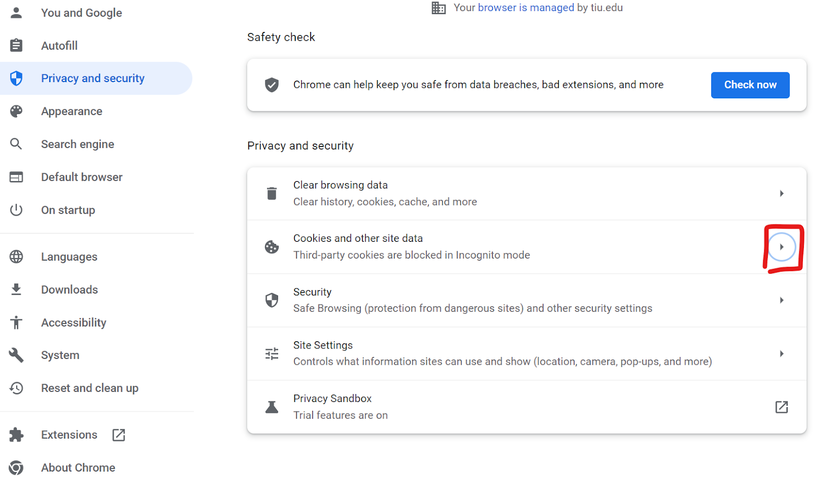Viewport: 838px width, 504px height.
Task: Expand the Security row arrow
Action: [781, 300]
